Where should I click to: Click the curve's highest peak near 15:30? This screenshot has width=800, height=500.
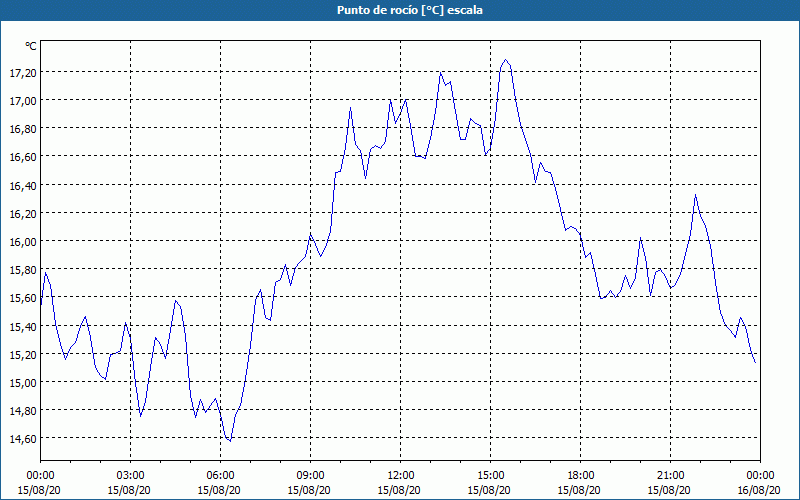pyautogui.click(x=506, y=60)
